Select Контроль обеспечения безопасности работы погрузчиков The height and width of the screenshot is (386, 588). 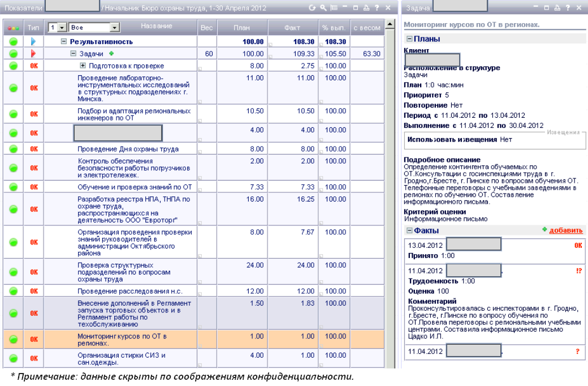click(x=134, y=168)
